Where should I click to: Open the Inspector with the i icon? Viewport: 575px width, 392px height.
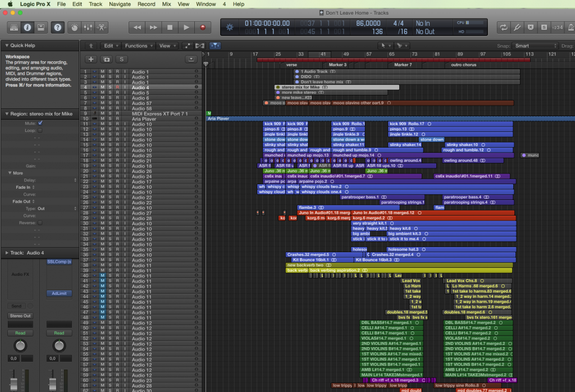[28, 28]
